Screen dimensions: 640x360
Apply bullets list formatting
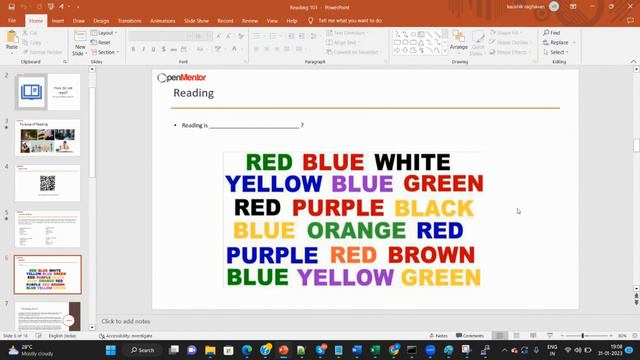[258, 36]
